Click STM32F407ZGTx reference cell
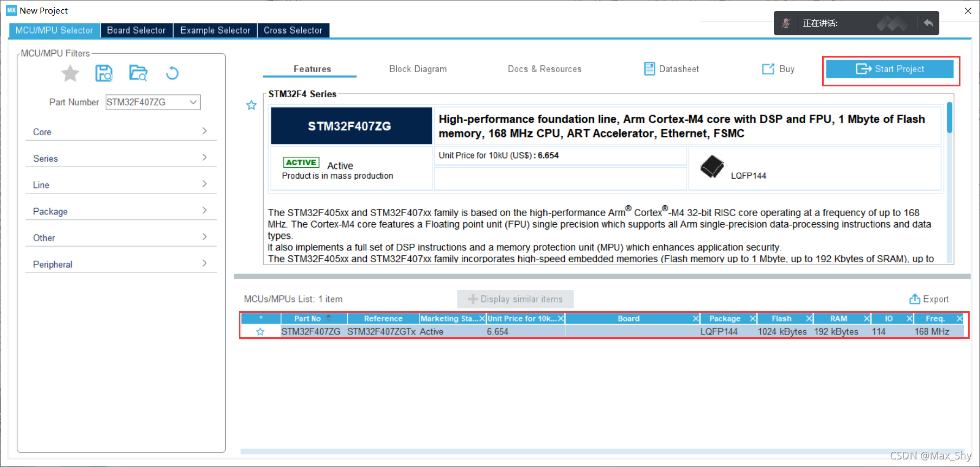The width and height of the screenshot is (980, 467). 381,332
